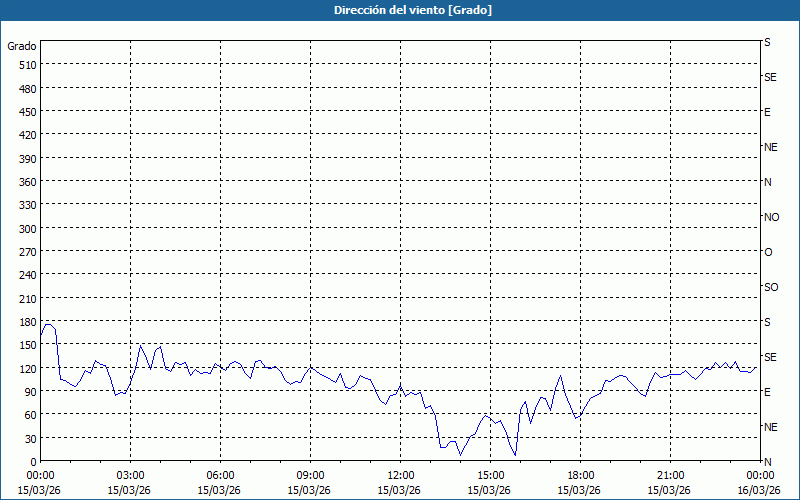Click the topmost "S" label on the right axis

click(767, 42)
